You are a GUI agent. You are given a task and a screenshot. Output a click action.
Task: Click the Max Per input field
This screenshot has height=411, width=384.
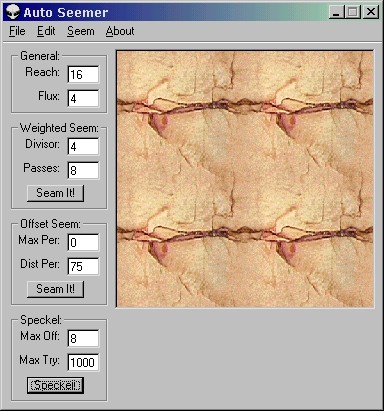pyautogui.click(x=83, y=242)
